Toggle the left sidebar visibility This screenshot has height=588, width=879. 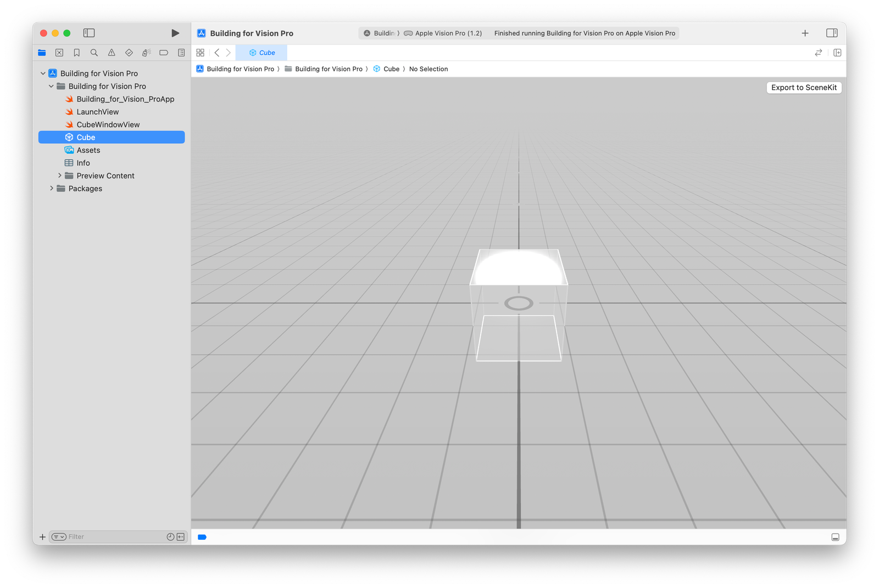[x=88, y=33]
